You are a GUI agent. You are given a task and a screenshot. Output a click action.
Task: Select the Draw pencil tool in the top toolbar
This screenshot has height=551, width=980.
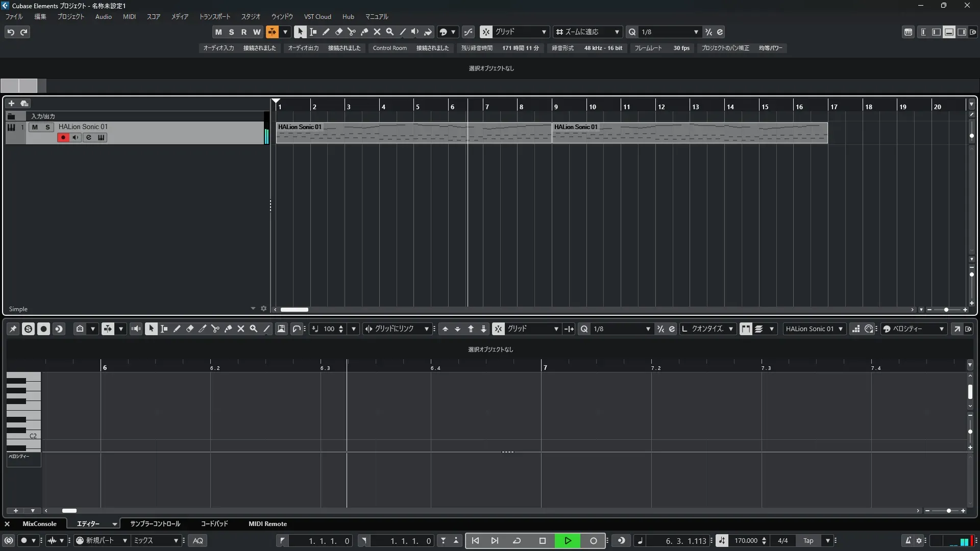coord(326,32)
